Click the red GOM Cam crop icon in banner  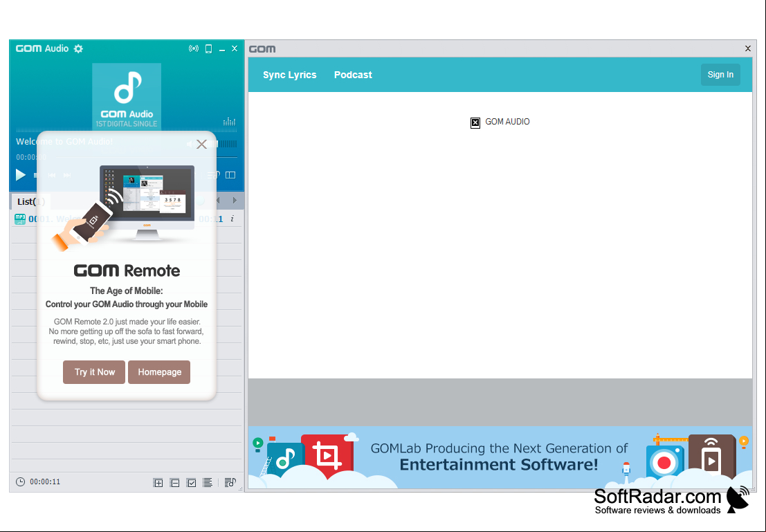click(x=327, y=455)
